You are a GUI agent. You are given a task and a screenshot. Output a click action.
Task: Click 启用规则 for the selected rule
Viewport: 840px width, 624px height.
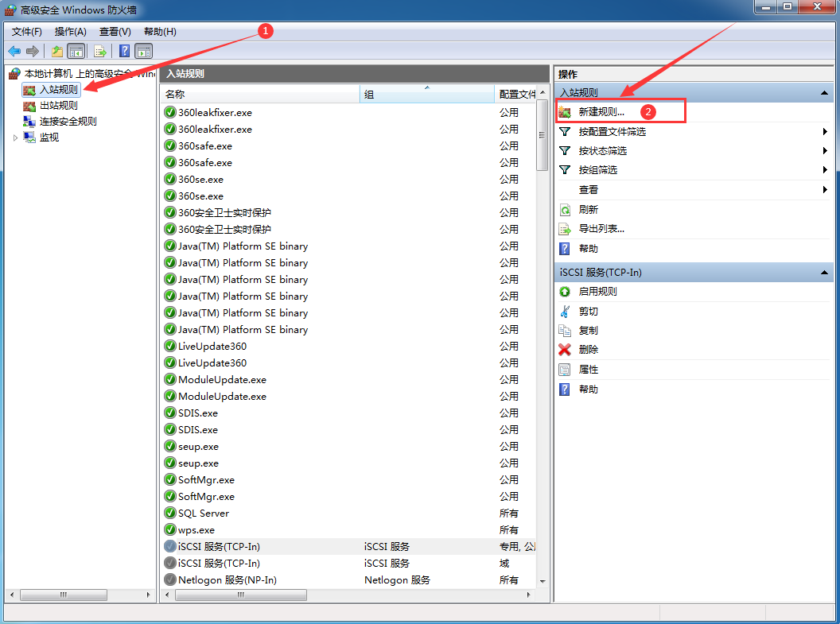pyautogui.click(x=597, y=292)
